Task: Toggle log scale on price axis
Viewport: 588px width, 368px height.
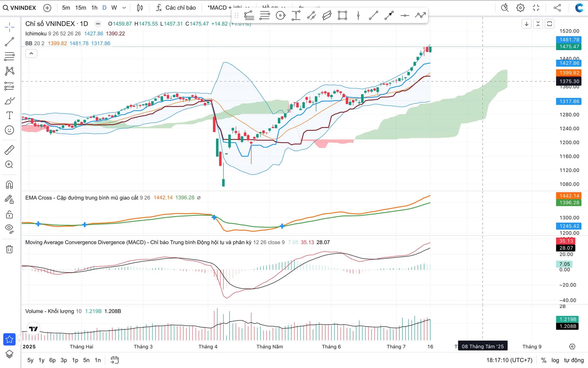Action: pos(555,360)
